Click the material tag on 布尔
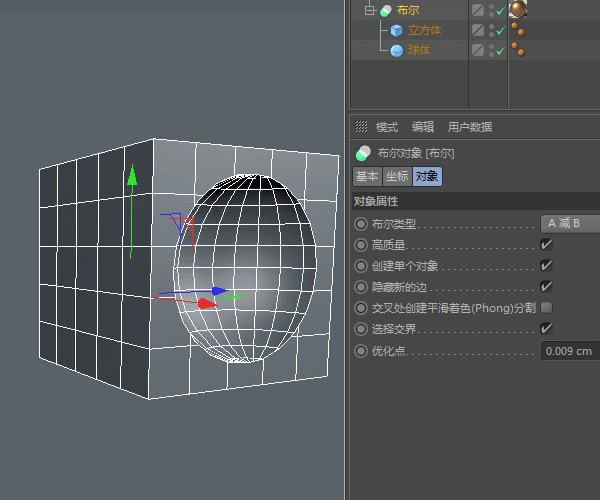600x500 pixels. pos(518,9)
